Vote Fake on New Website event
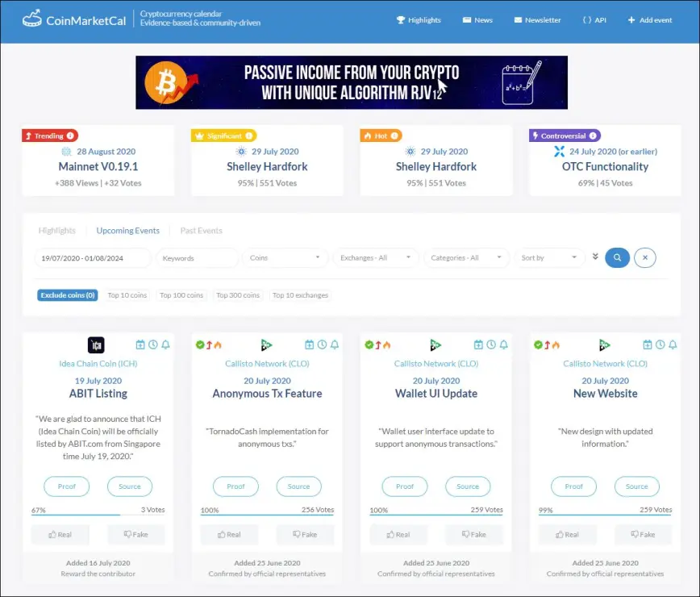The height and width of the screenshot is (597, 700). coord(643,535)
